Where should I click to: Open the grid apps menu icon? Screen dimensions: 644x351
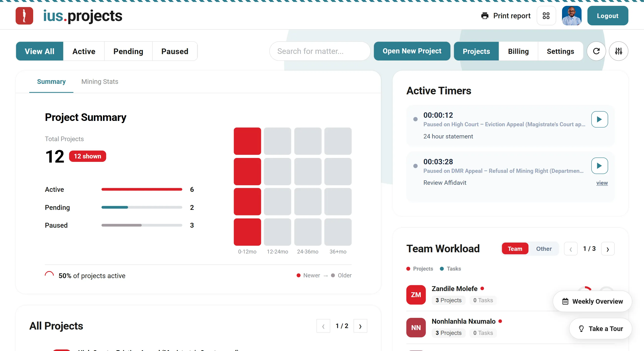pos(546,16)
